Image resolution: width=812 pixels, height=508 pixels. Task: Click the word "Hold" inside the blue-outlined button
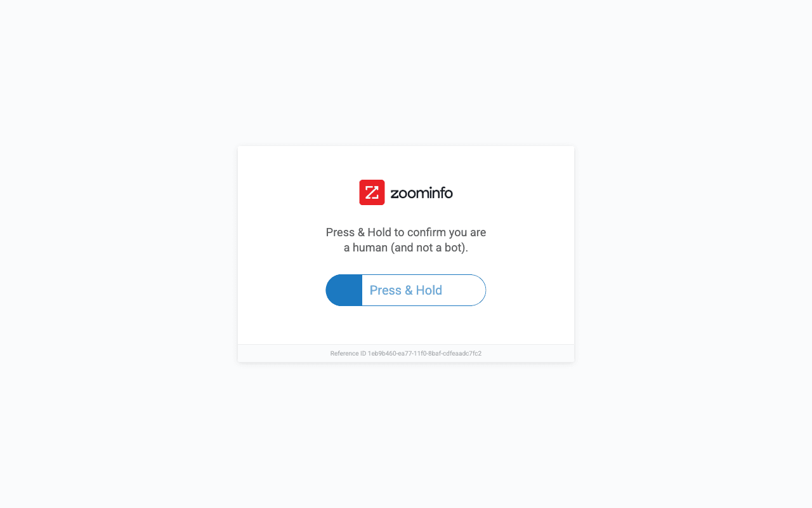[429, 290]
